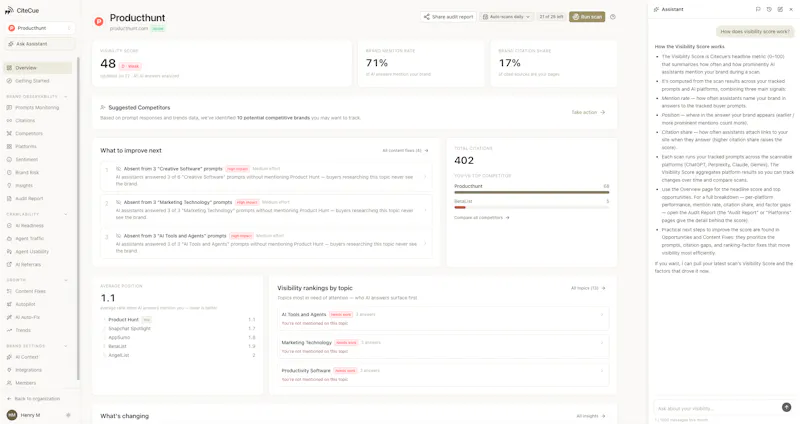Open the AI Auto-Fix wand icon
The width and height of the screenshot is (800, 424).
click(x=9, y=317)
